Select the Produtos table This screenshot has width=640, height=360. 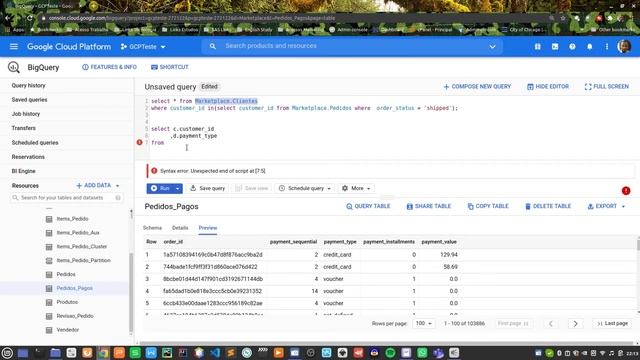[x=67, y=302]
